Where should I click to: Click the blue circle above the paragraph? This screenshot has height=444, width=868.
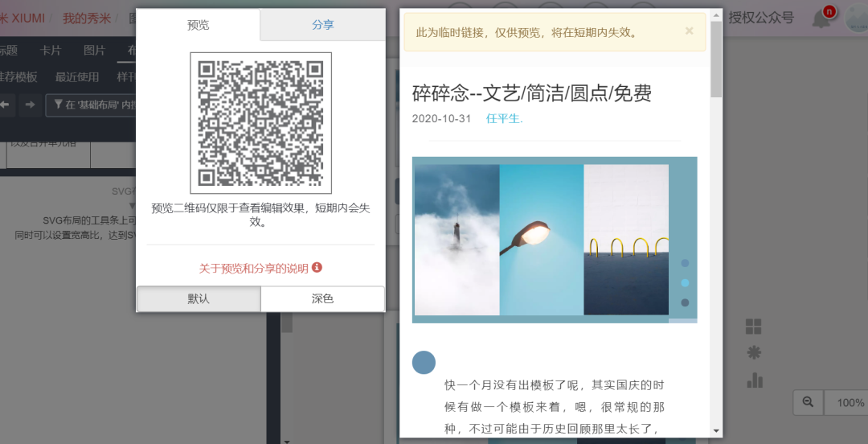point(424,363)
